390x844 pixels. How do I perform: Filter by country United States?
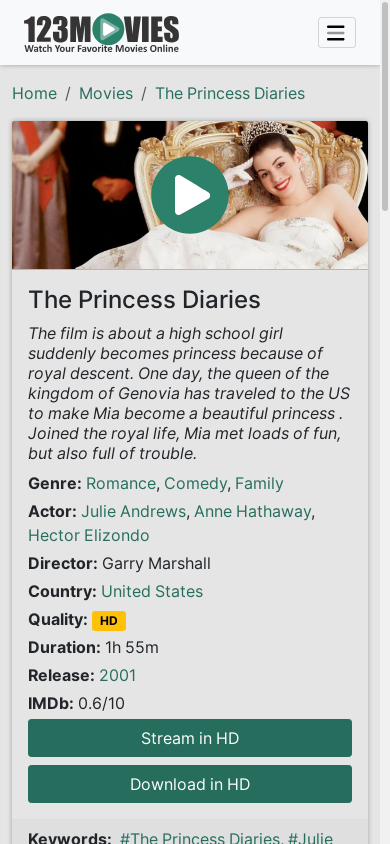152,592
